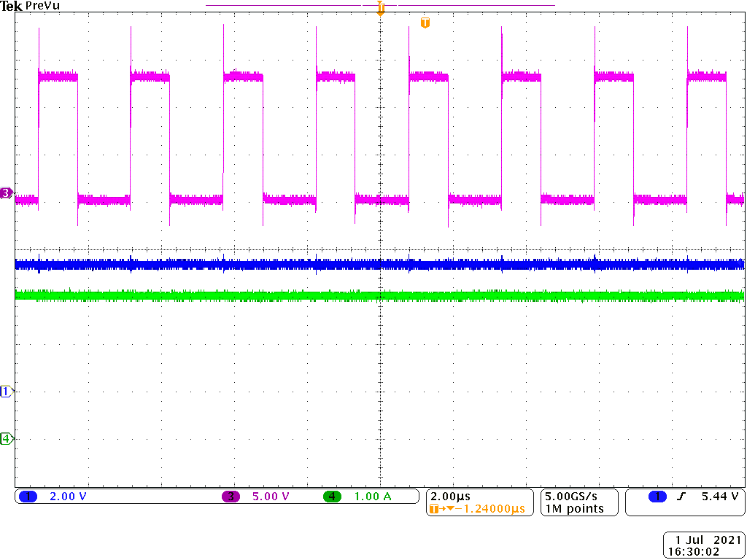Click the orange trigger position marker

(x=379, y=7)
